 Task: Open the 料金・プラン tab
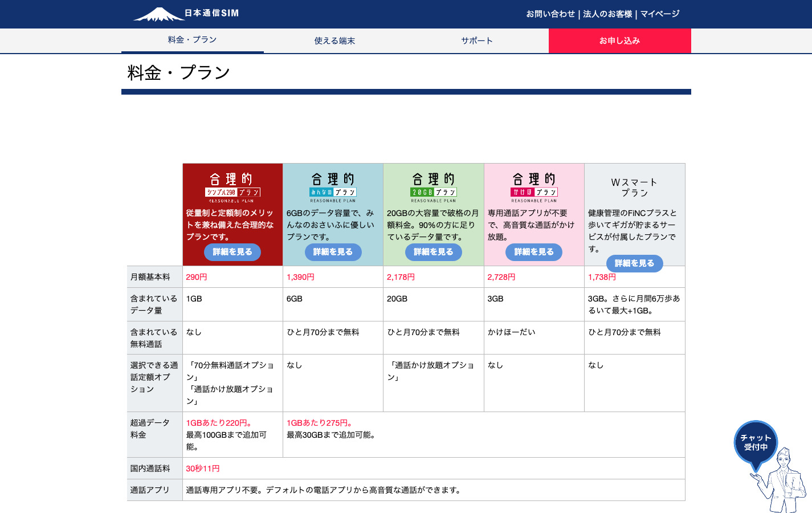coord(192,40)
